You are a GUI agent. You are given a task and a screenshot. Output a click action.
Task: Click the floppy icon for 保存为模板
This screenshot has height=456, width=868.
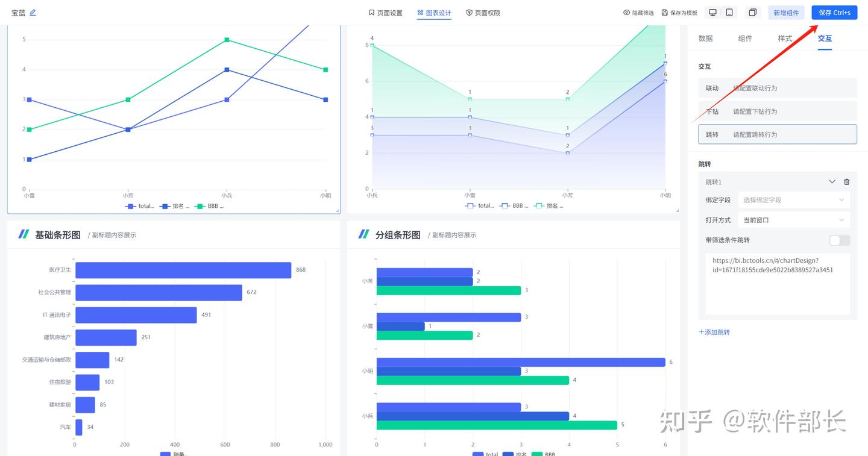coord(665,13)
